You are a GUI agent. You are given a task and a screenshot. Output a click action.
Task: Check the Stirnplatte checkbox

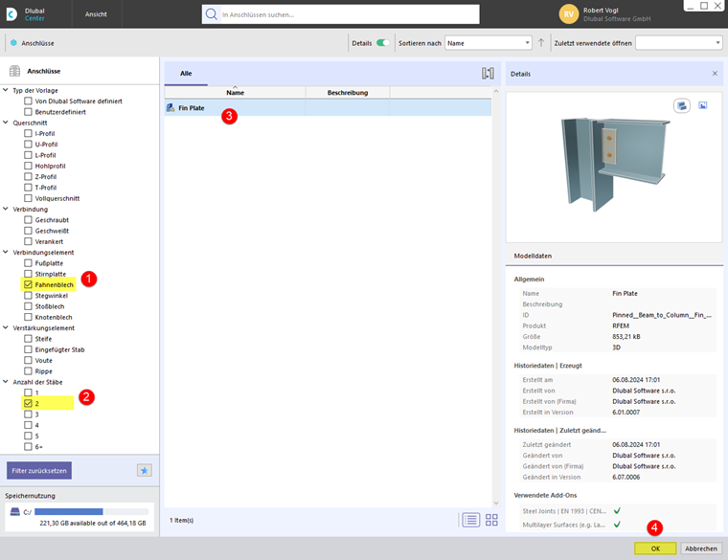coord(28,274)
